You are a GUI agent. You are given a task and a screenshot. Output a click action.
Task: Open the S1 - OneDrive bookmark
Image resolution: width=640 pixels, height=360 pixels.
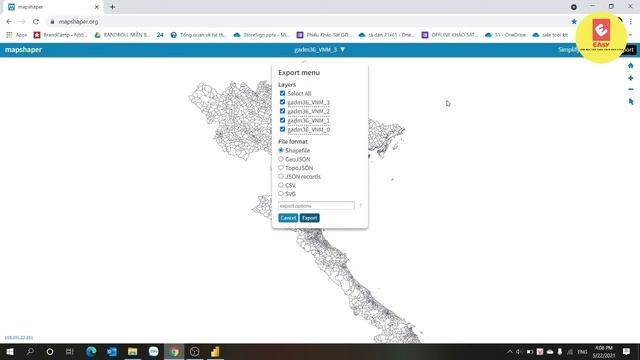click(505, 35)
